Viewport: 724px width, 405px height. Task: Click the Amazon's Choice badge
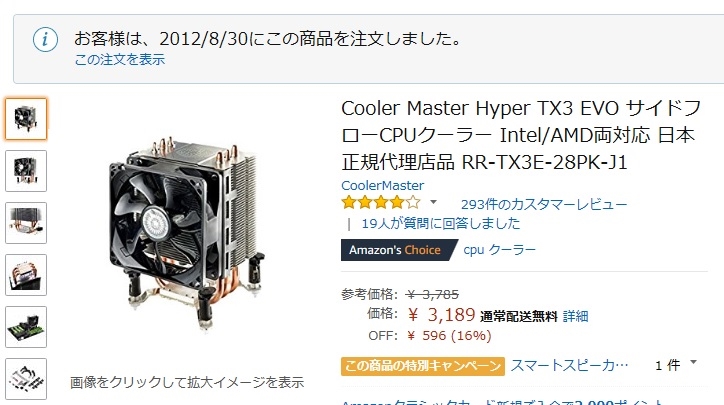tap(398, 250)
